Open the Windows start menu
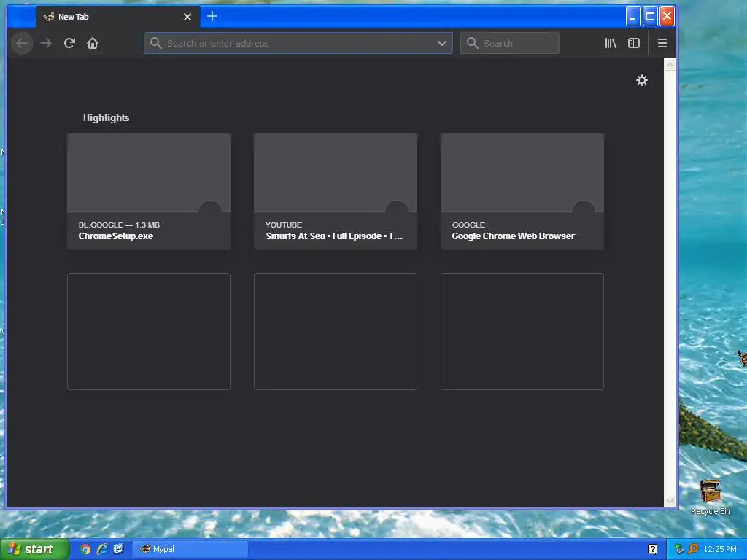The height and width of the screenshot is (560, 747). coord(34,549)
